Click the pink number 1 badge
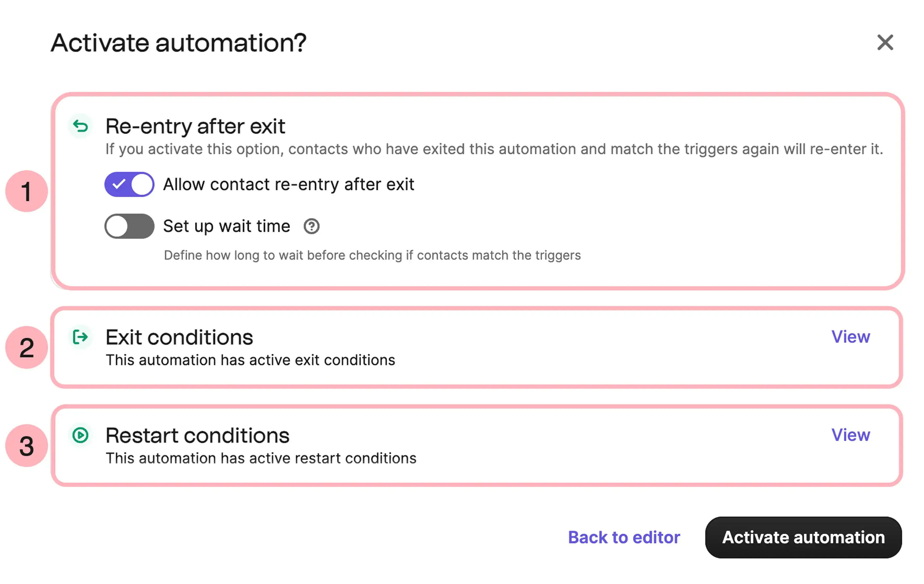This screenshot has width=924, height=584. point(26,191)
